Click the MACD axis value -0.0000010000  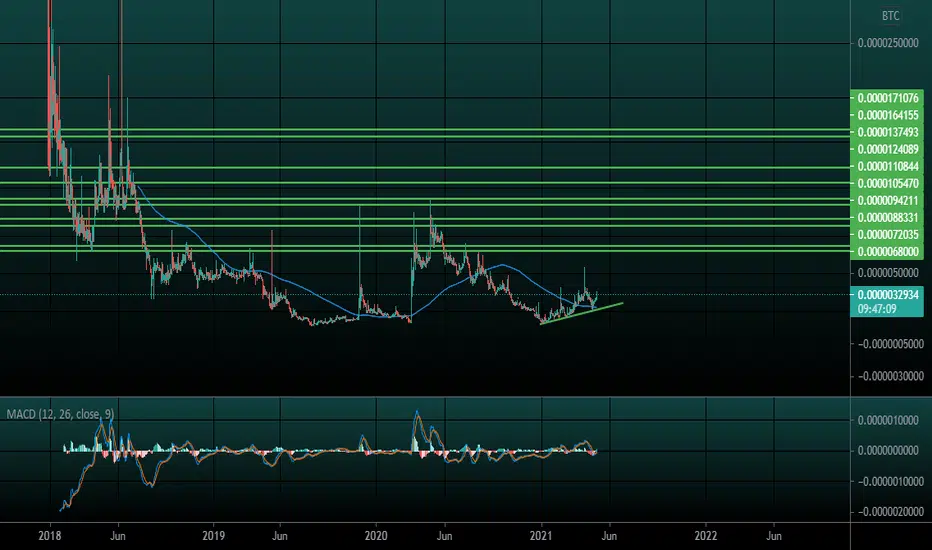pos(890,482)
